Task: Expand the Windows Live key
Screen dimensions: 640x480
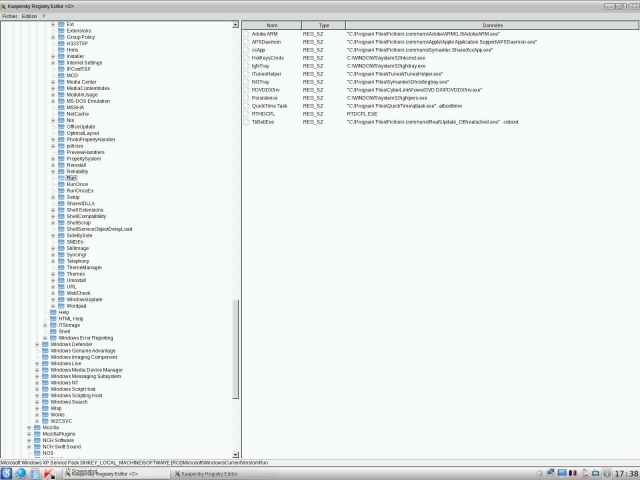Action: pos(37,364)
